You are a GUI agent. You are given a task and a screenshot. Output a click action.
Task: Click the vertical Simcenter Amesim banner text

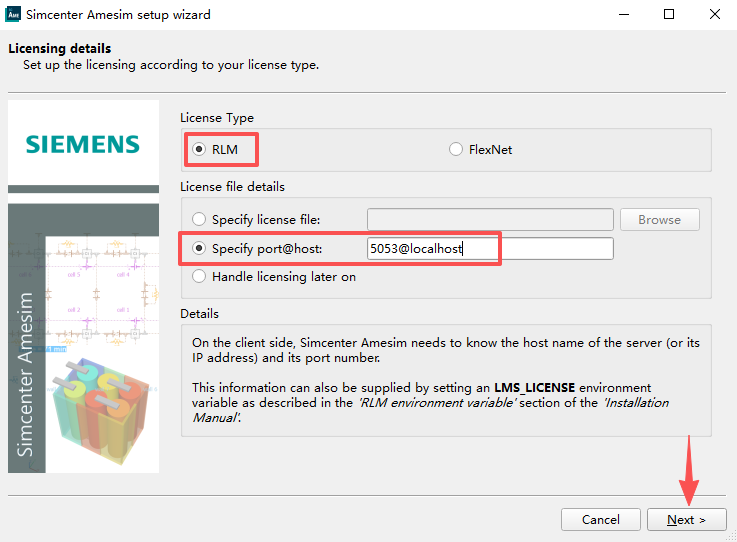pos(25,374)
